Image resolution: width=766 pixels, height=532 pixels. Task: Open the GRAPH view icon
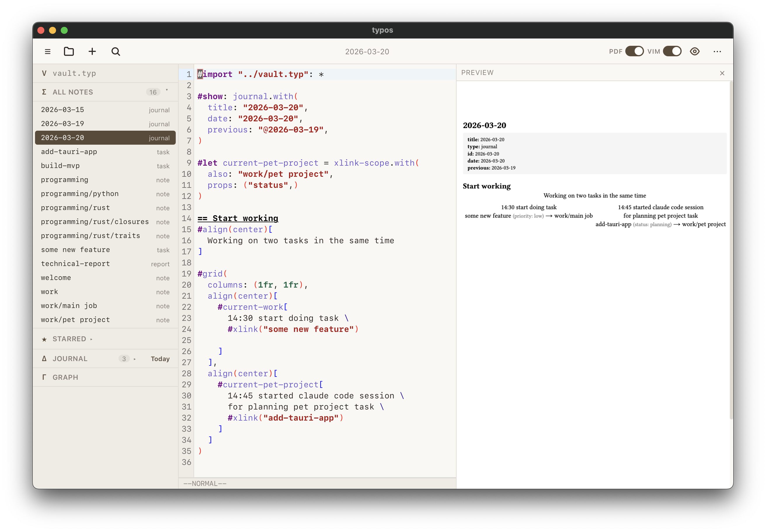coord(44,377)
